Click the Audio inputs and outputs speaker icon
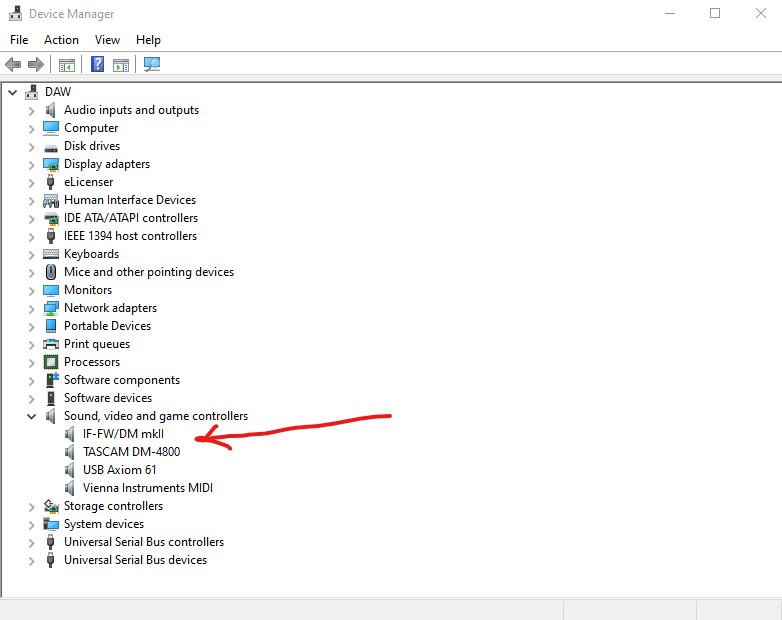 click(50, 110)
